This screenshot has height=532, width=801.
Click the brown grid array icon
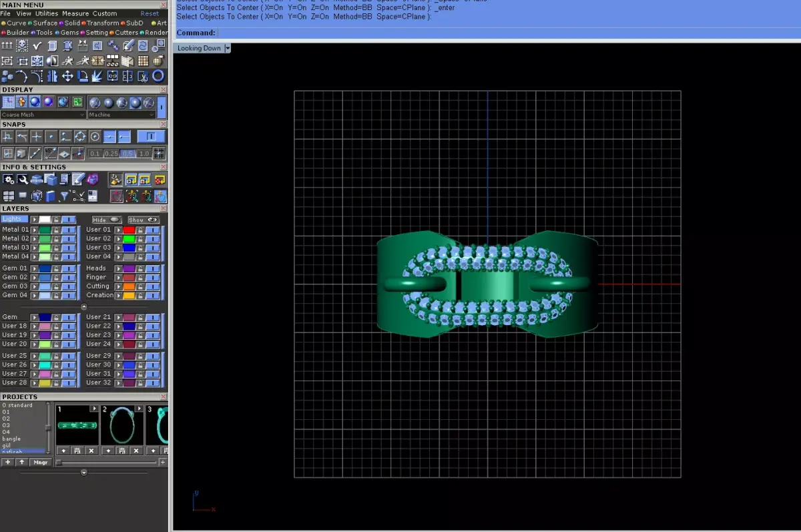[143, 61]
